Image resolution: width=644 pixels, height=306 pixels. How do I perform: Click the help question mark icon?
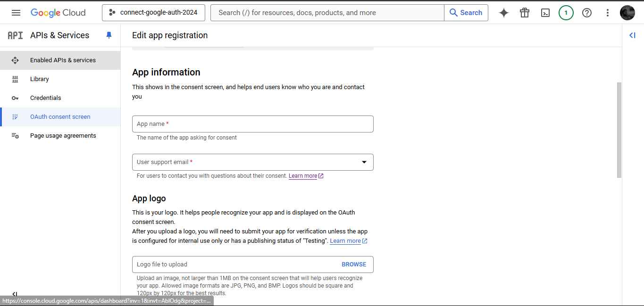(x=586, y=13)
